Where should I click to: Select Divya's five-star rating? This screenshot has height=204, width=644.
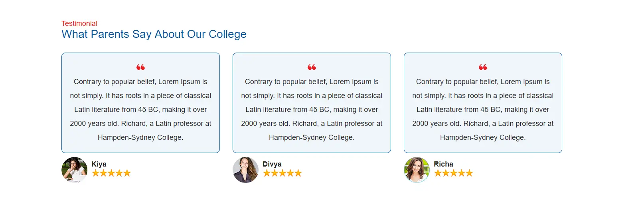[x=282, y=173]
